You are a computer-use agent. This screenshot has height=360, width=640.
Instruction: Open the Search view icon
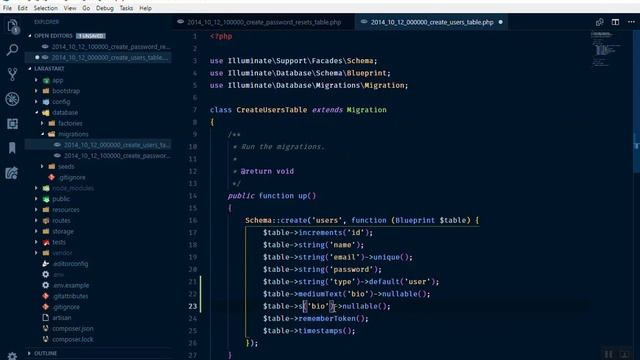[12, 50]
